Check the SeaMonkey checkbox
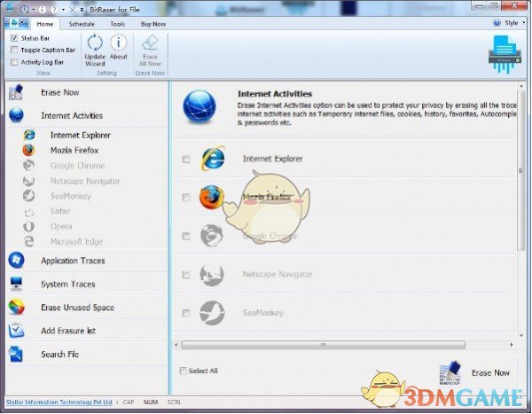 [x=186, y=313]
